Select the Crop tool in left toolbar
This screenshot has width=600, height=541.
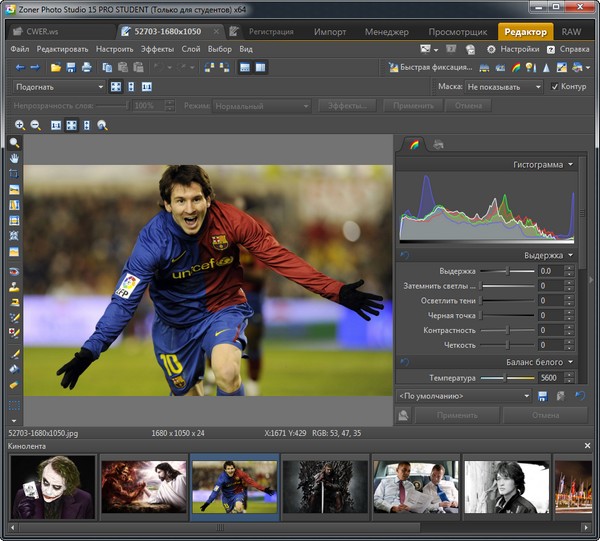click(14, 173)
